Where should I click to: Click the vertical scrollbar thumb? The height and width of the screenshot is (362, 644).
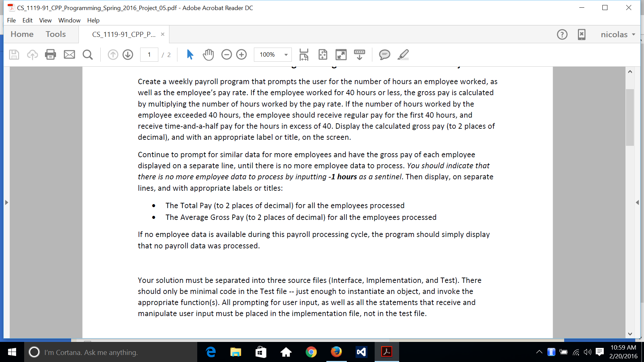tap(630, 117)
